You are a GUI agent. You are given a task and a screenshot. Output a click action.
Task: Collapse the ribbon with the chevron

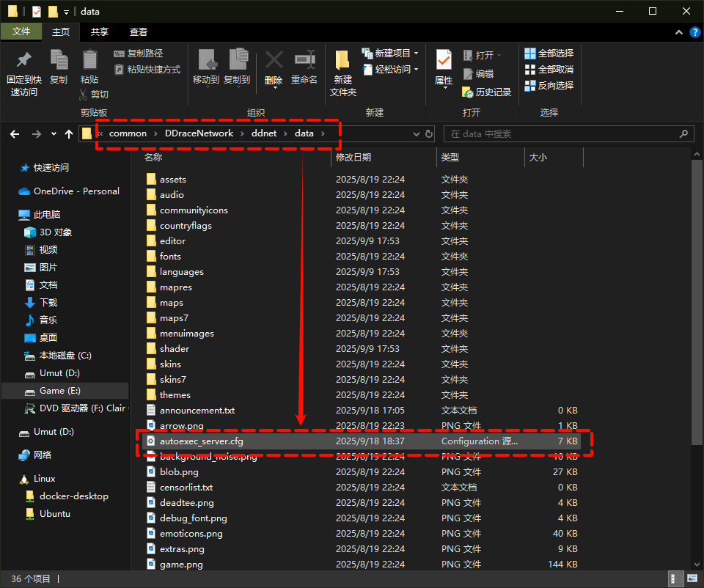point(679,32)
